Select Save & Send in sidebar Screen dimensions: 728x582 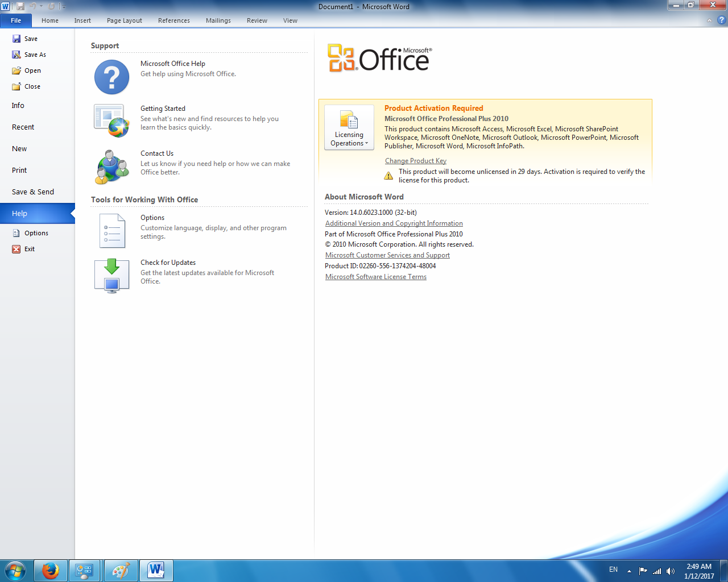pos(37,192)
